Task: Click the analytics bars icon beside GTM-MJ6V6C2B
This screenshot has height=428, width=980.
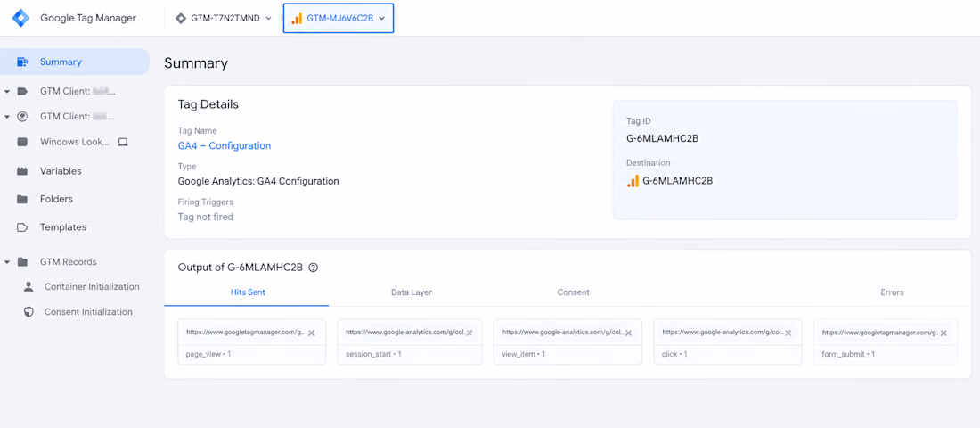Action: (x=297, y=18)
